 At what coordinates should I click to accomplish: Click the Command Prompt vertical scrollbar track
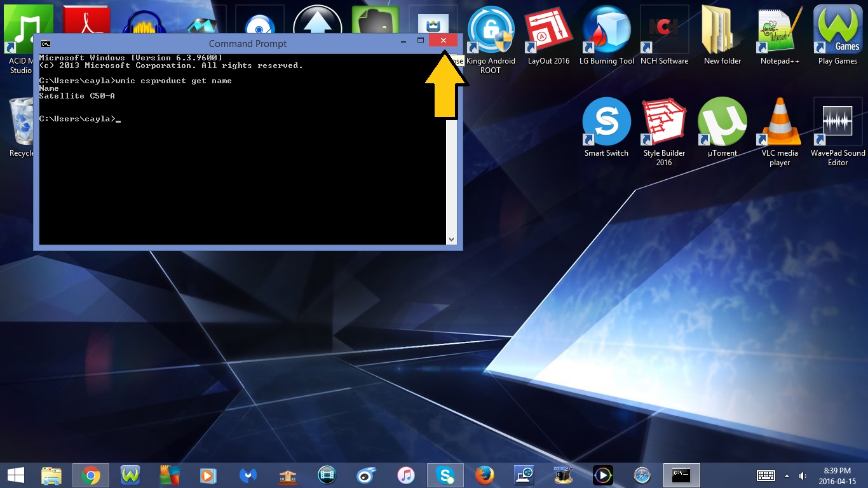pyautogui.click(x=452, y=177)
